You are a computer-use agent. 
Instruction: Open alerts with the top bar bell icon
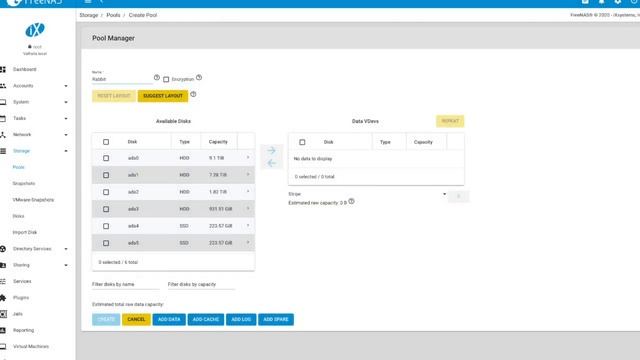(601, 2)
